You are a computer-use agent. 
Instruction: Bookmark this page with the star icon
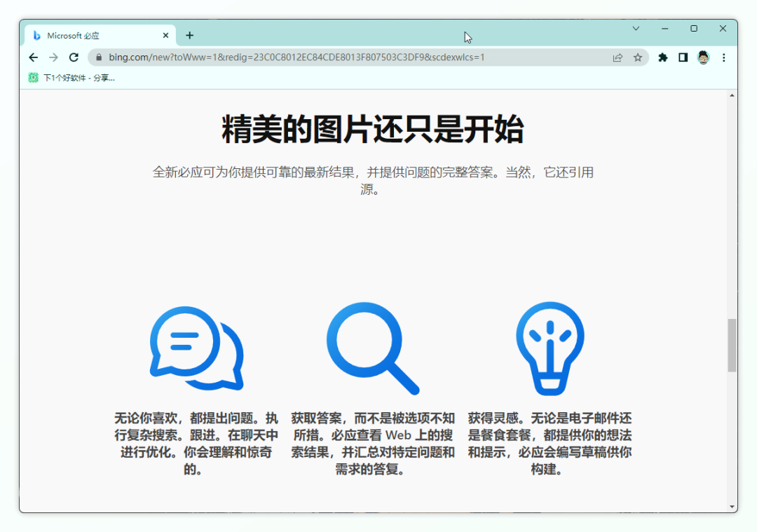(638, 57)
